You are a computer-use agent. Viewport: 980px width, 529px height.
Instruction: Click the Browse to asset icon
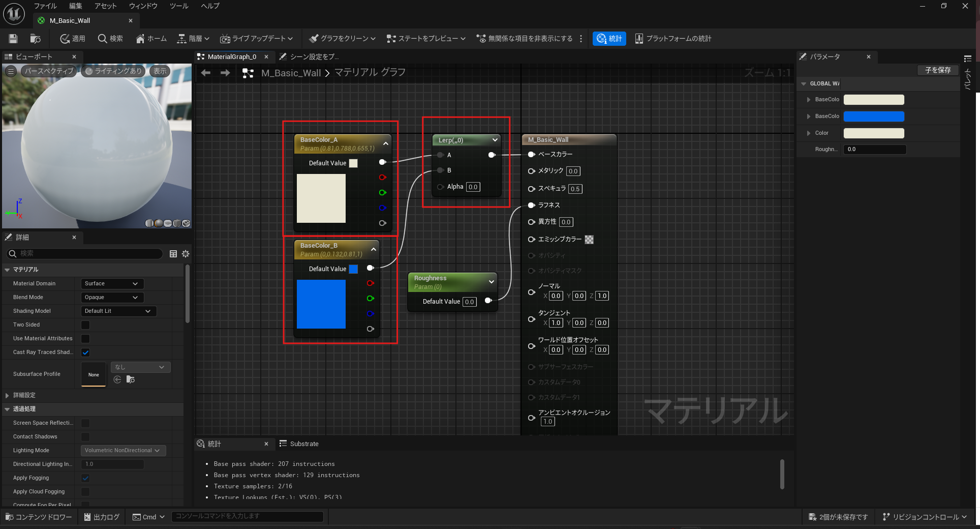35,39
